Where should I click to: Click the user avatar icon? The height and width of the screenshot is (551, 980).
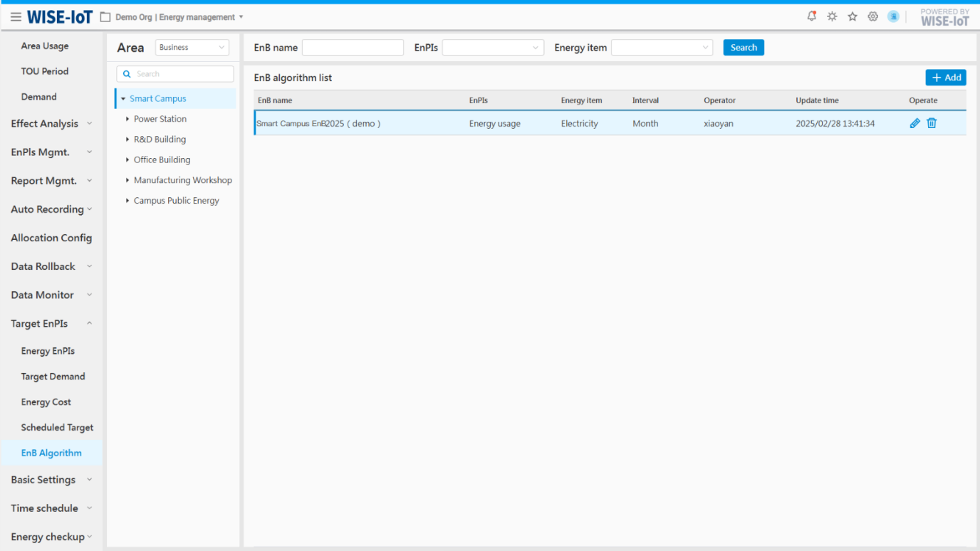[893, 16]
